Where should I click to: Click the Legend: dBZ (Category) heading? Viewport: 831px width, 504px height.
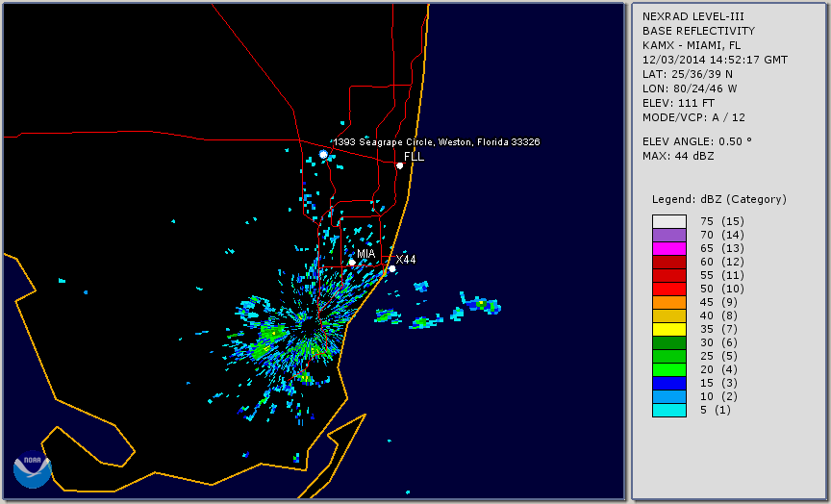coord(719,199)
